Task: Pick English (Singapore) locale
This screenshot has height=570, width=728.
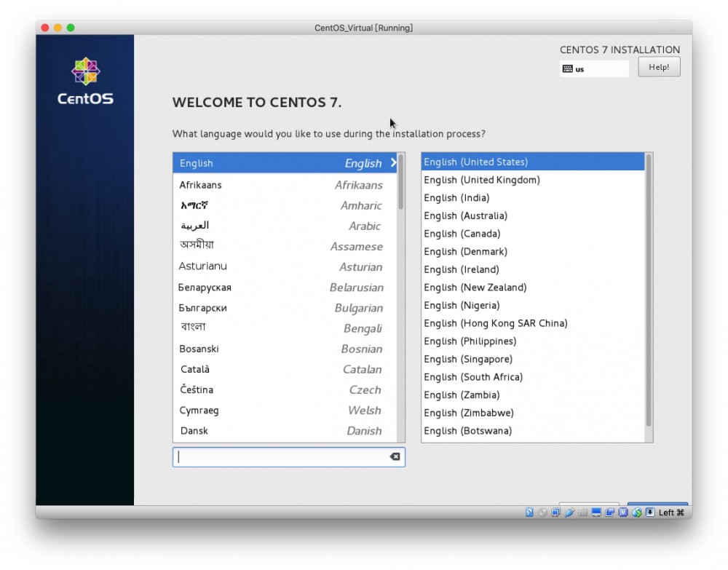Action: 533,359
